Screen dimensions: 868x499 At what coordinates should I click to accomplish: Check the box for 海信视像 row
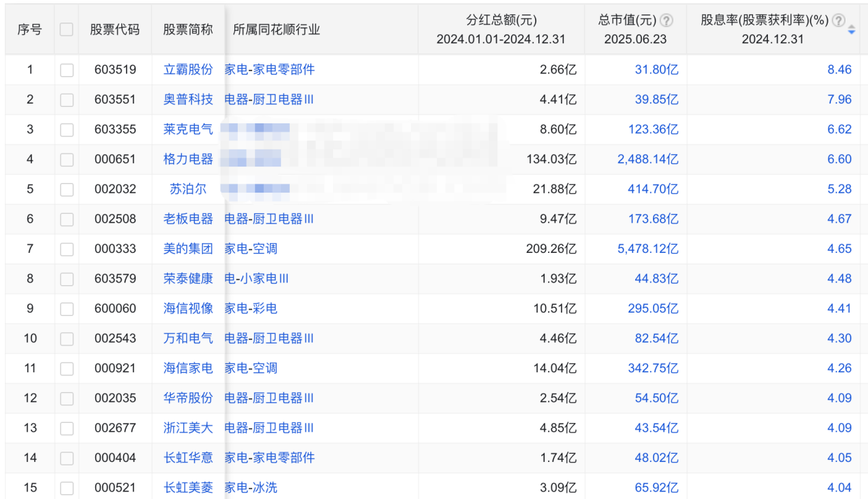(x=66, y=309)
